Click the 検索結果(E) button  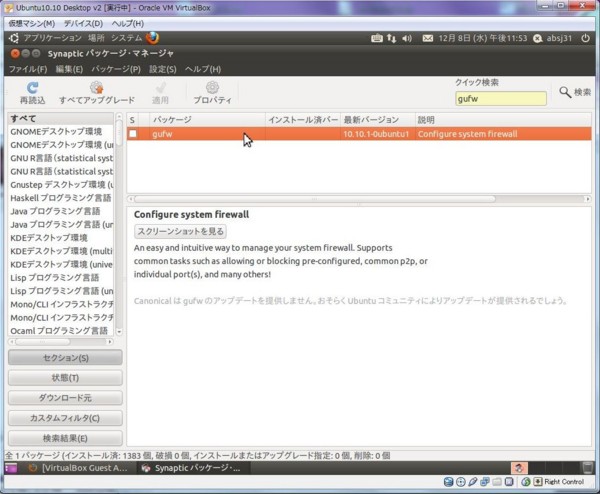65,438
